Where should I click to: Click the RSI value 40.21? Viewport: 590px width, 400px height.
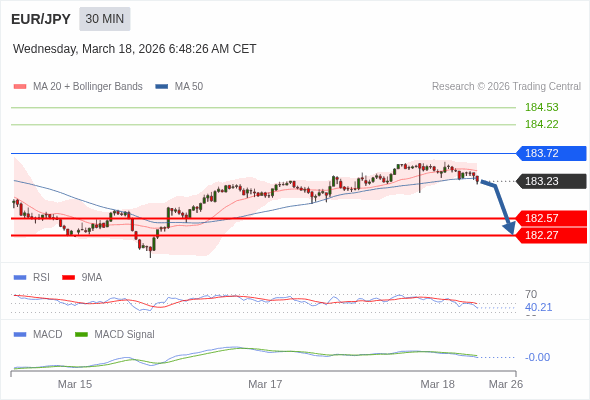538,307
